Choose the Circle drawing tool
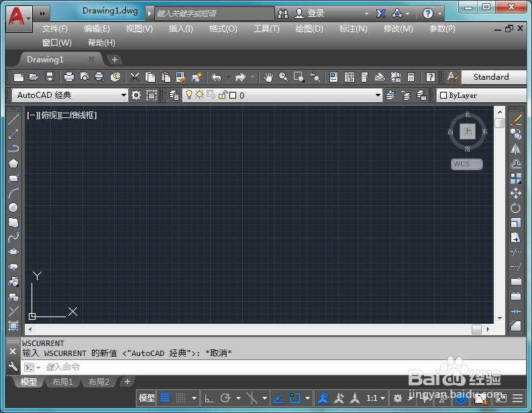This screenshot has height=413, width=532. point(13,208)
